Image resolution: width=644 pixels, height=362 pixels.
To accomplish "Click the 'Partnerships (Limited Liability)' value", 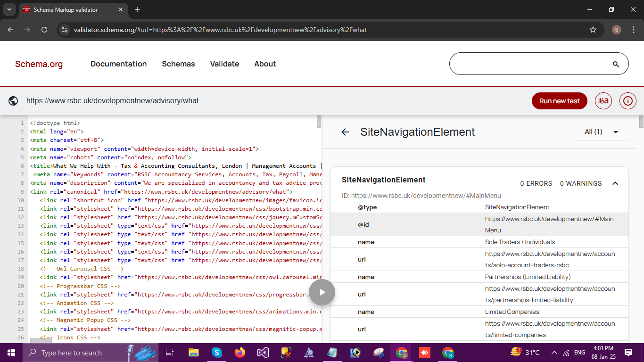I will [x=528, y=277].
